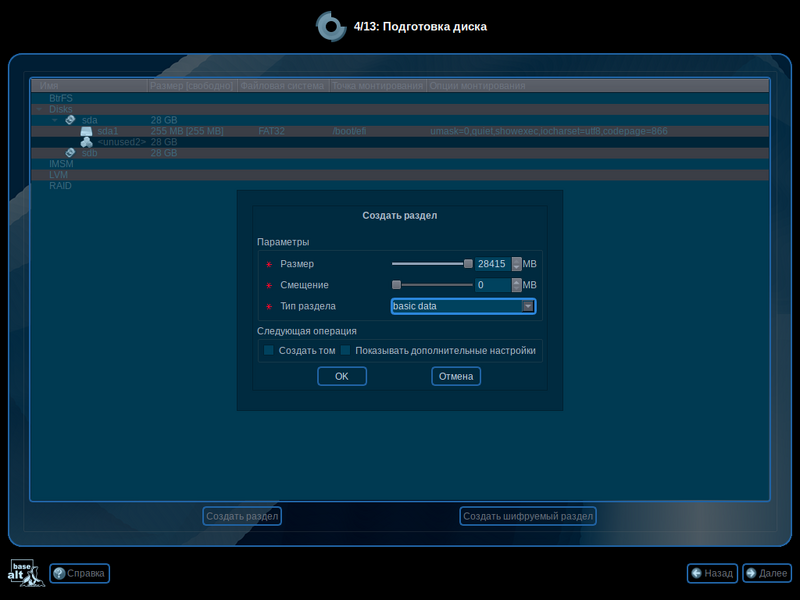Image resolution: width=800 pixels, height=600 pixels.
Task: Confirm partition creation with OK
Action: [x=342, y=377]
